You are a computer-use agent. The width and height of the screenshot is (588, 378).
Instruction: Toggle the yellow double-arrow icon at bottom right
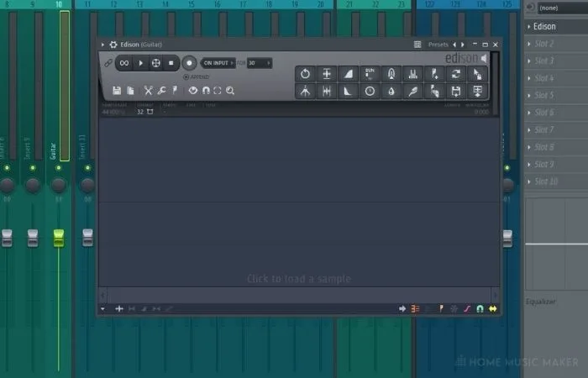[493, 308]
